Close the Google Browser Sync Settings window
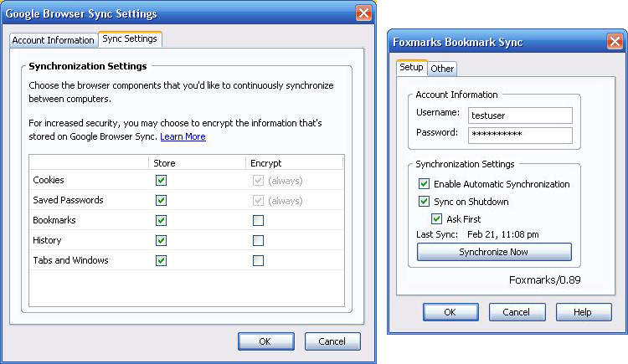The image size is (628, 364). click(363, 13)
